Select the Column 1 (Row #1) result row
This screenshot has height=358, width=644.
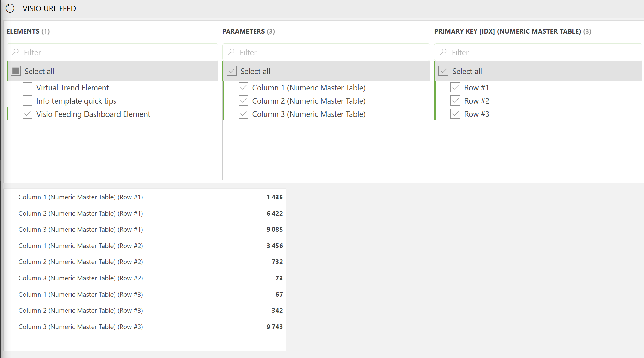pos(145,197)
